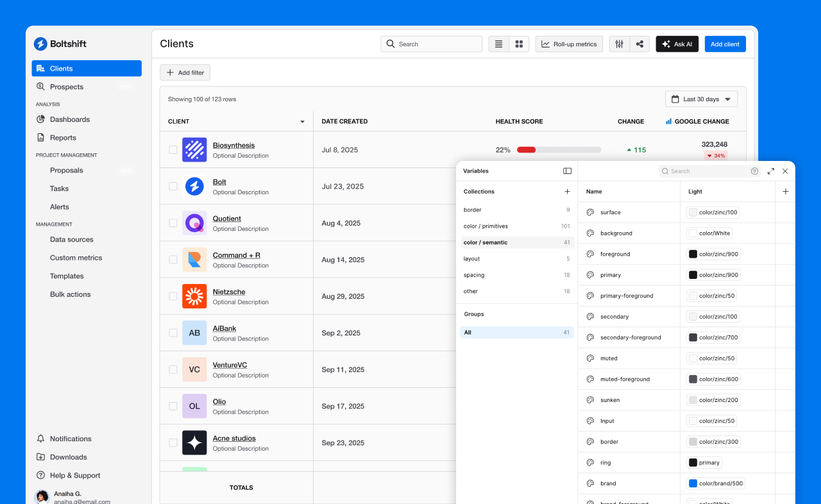Image resolution: width=821 pixels, height=504 pixels.
Task: Select the Quotient client checkbox
Action: (x=173, y=223)
